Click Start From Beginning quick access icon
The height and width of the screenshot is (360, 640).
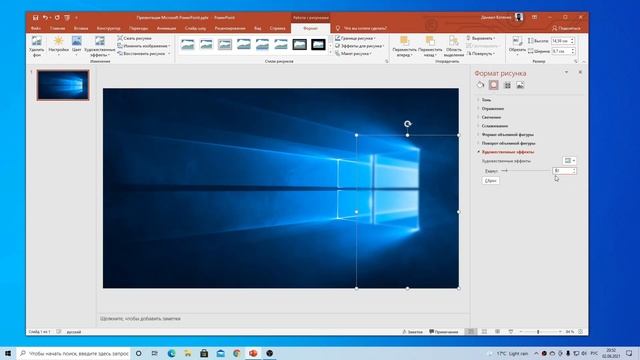67,18
